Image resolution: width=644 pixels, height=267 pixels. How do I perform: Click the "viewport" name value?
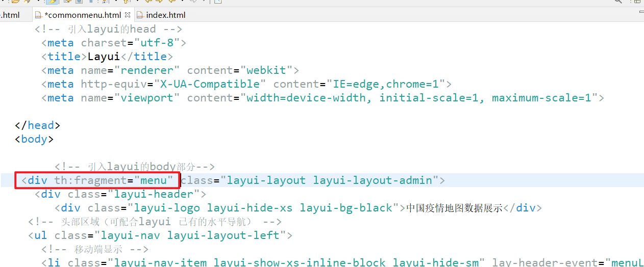(x=147, y=98)
